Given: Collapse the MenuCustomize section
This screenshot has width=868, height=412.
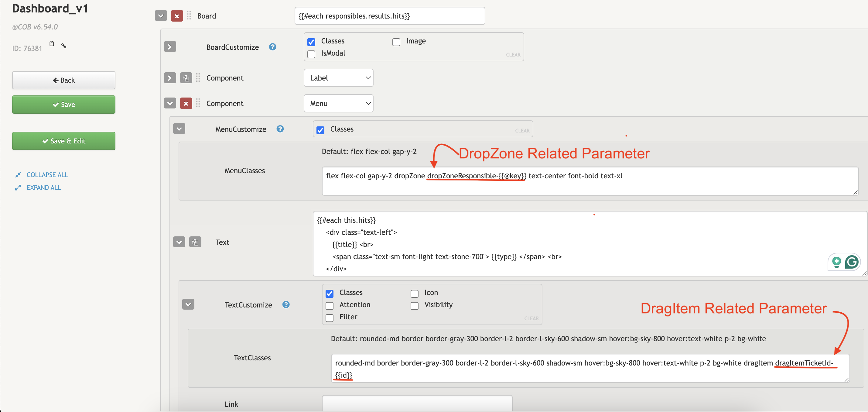Looking at the screenshot, I should pos(179,129).
